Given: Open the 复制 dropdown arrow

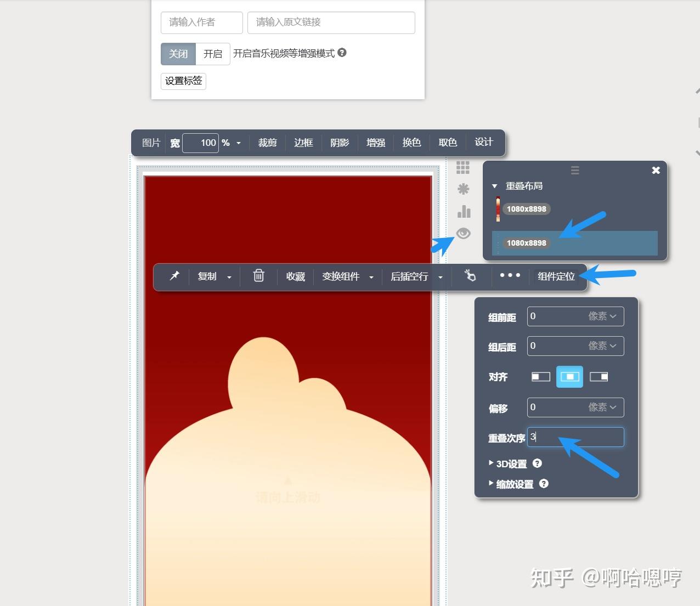Looking at the screenshot, I should (x=229, y=277).
